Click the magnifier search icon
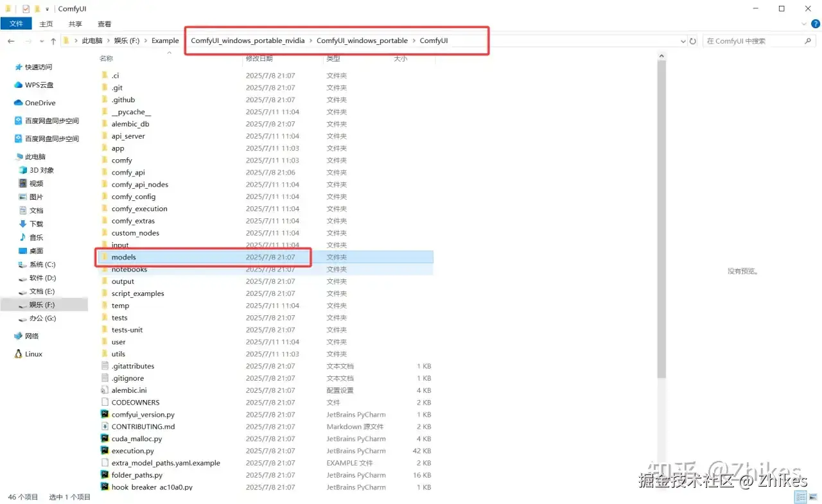The height and width of the screenshot is (504, 822). [808, 41]
